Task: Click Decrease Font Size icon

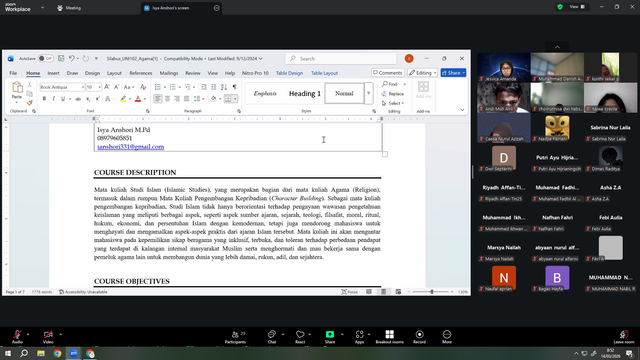Action: pyautogui.click(x=116, y=87)
